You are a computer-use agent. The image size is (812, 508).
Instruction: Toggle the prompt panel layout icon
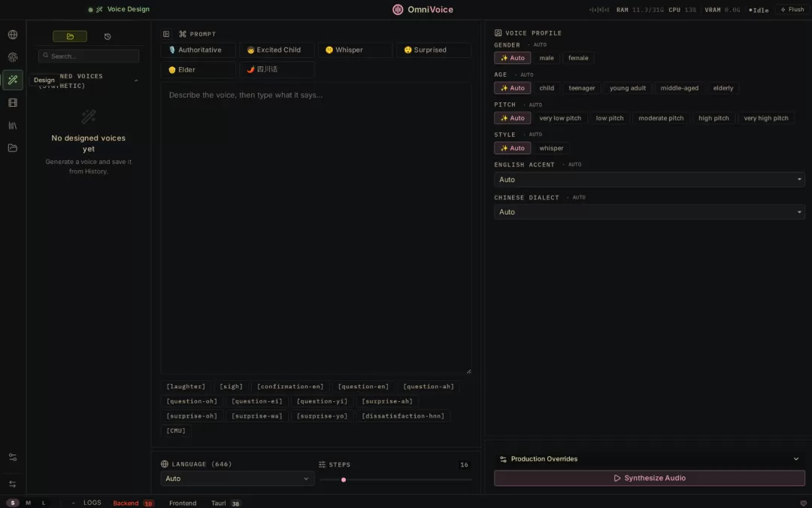[x=166, y=34]
